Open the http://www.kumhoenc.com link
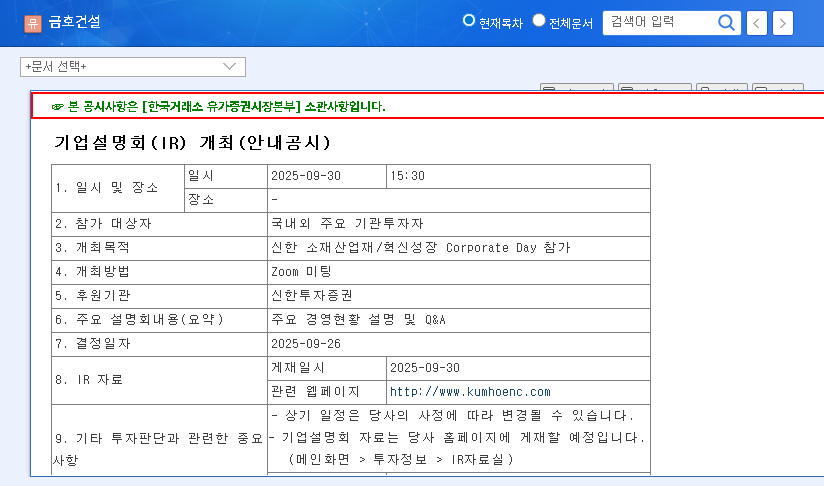 click(x=470, y=392)
